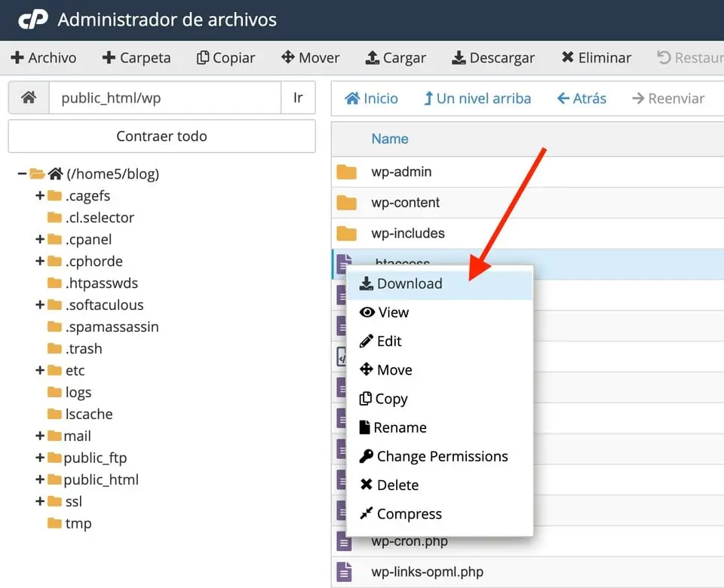
Task: Expand the ssl folder in tree
Action: pos(40,501)
